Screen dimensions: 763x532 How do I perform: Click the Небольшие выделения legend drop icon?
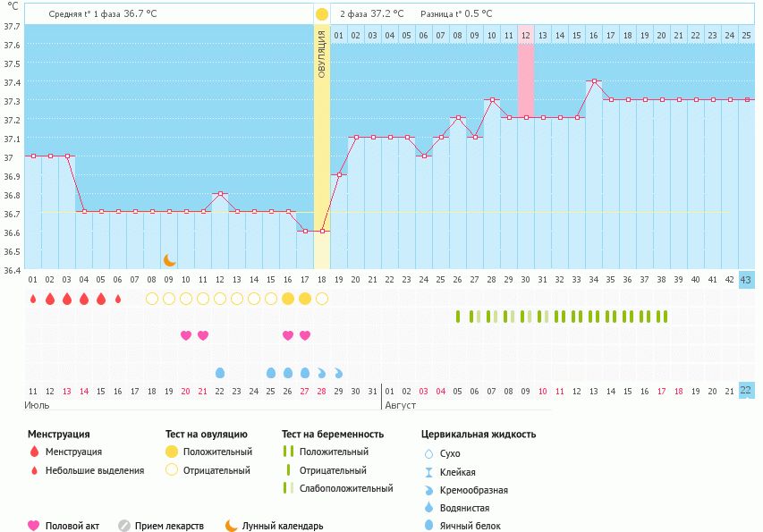tap(34, 470)
